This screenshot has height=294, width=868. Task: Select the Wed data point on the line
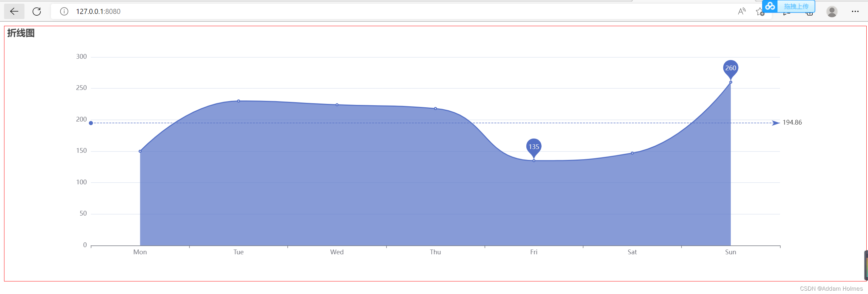[337, 105]
